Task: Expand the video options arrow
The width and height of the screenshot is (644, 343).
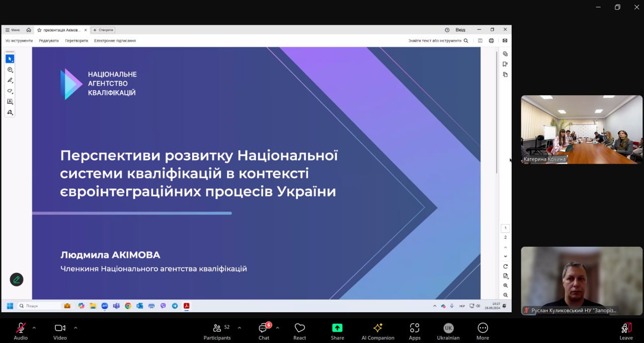Action: [x=75, y=327]
